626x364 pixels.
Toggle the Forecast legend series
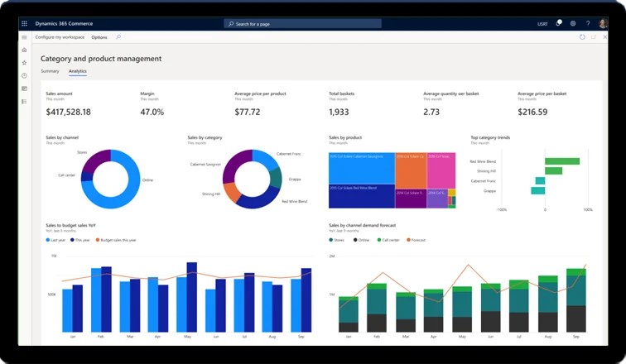pyautogui.click(x=416, y=239)
